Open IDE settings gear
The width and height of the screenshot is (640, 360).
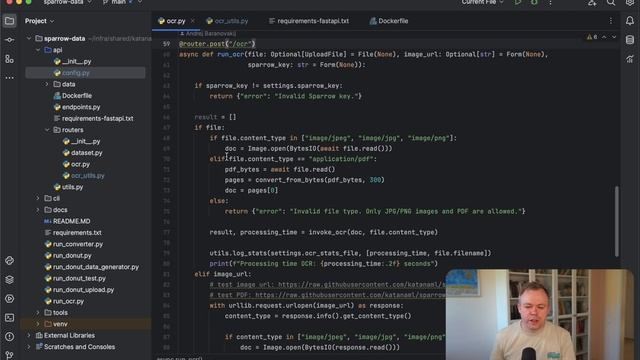click(630, 2)
